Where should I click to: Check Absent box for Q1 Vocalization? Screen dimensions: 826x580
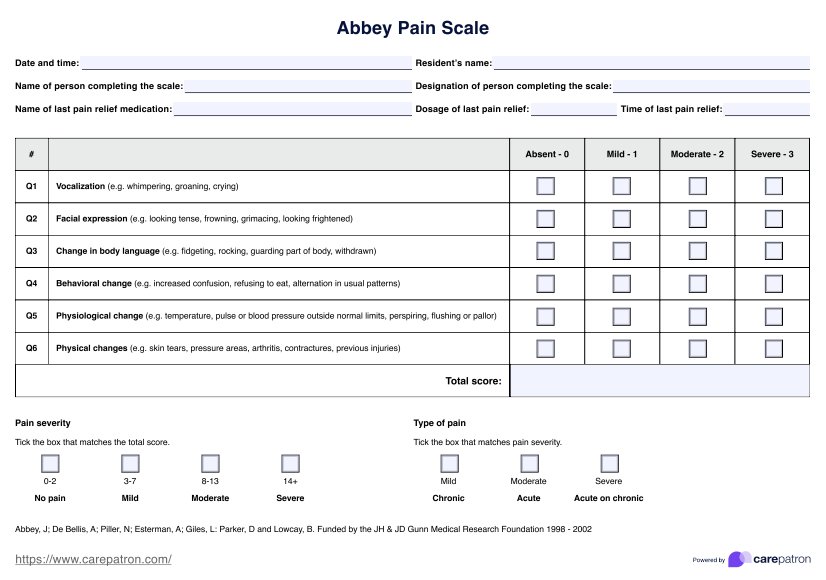pyautogui.click(x=545, y=186)
